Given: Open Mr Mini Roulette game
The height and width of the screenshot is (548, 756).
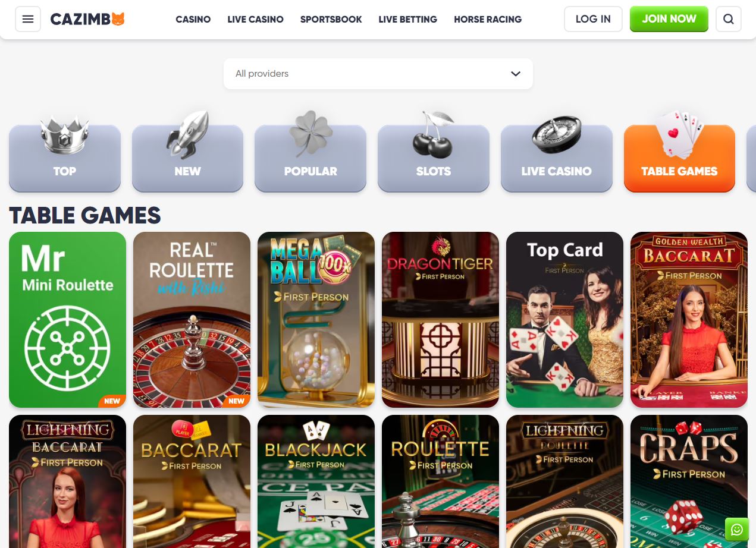Looking at the screenshot, I should [x=68, y=320].
